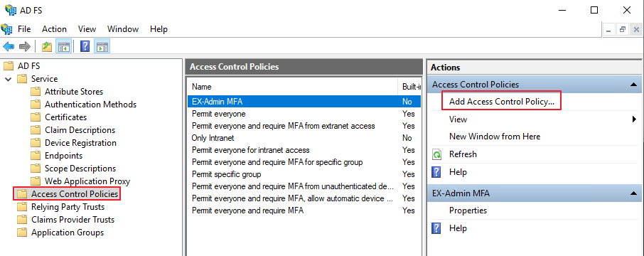This screenshot has height=256, width=644.
Task: Select the EX-Admin MFA policy row
Action: [304, 101]
